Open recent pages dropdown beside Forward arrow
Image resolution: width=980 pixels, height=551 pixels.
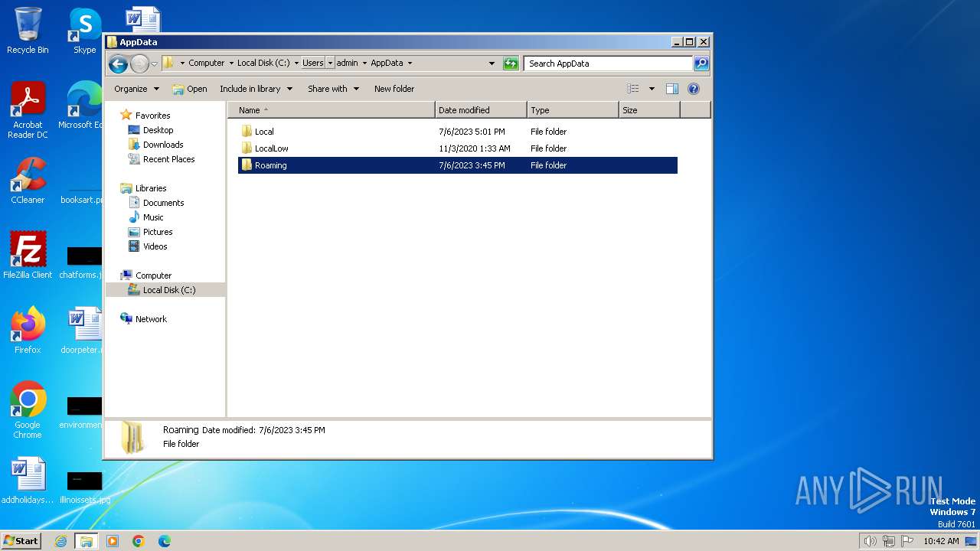coord(154,64)
